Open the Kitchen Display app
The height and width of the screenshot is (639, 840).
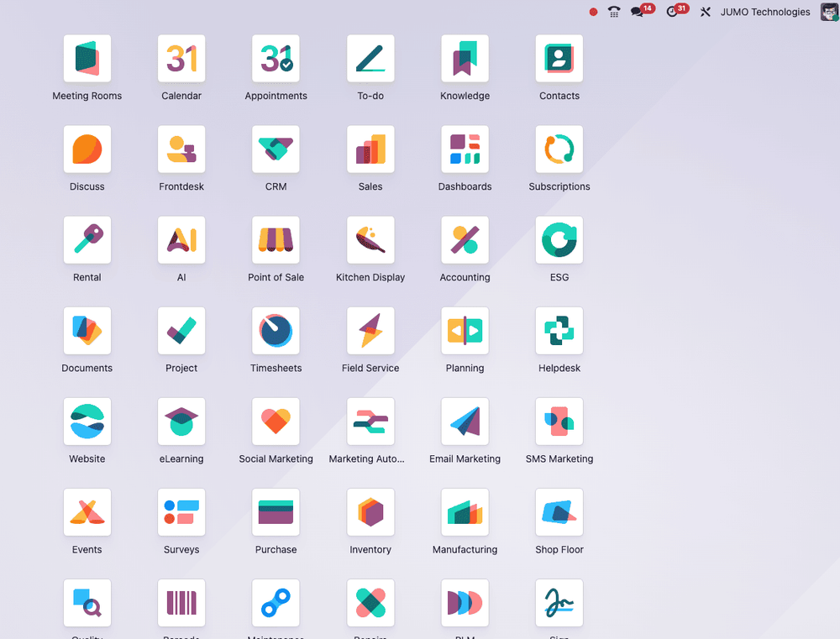coord(370,240)
